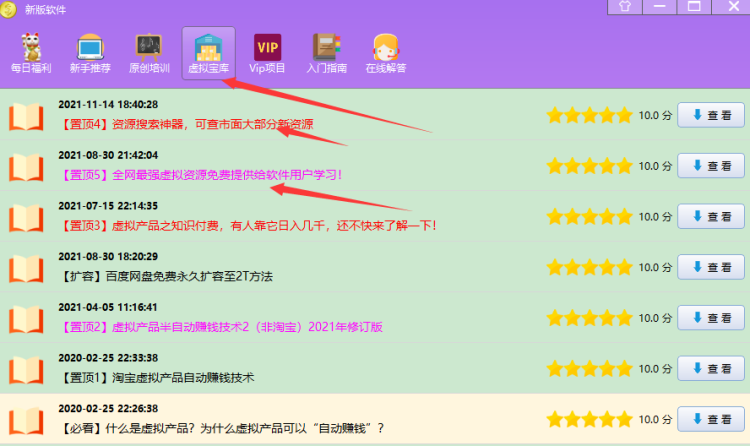Click star rating of 置顶4 entry
The image size is (750, 446).
[589, 115]
